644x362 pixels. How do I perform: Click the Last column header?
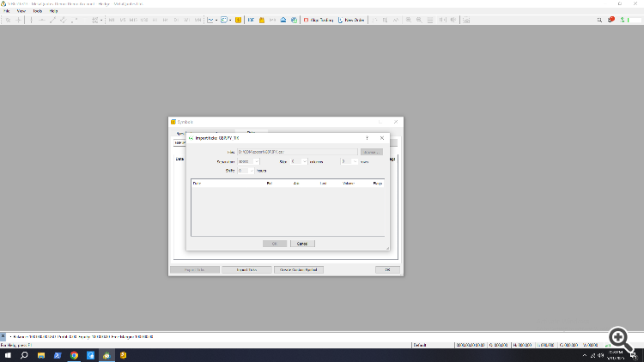click(x=323, y=183)
